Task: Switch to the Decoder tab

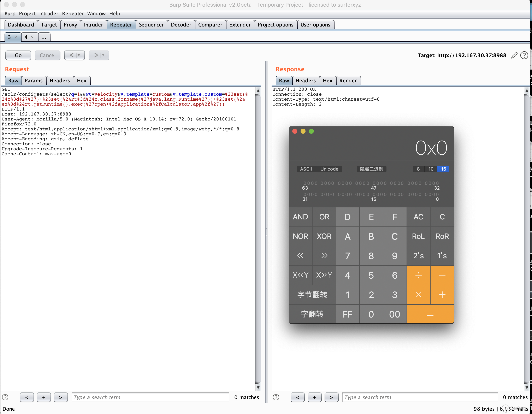Action: click(x=181, y=25)
